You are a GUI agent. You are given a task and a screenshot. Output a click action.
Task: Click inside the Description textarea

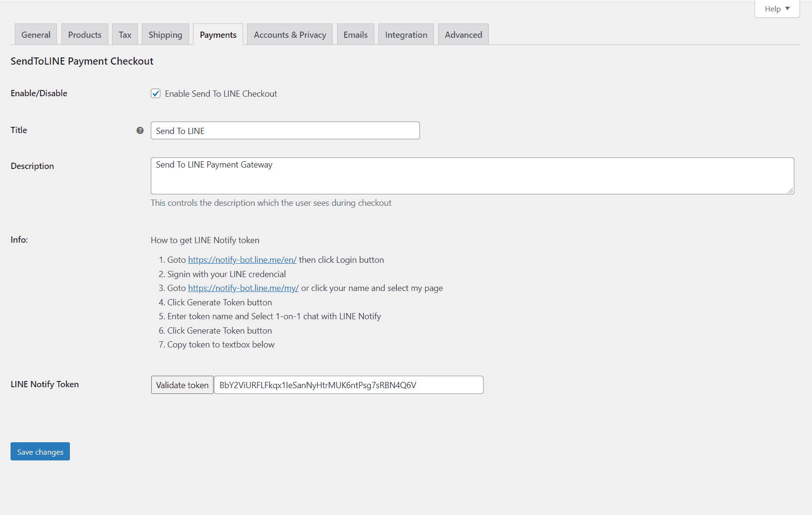472,176
